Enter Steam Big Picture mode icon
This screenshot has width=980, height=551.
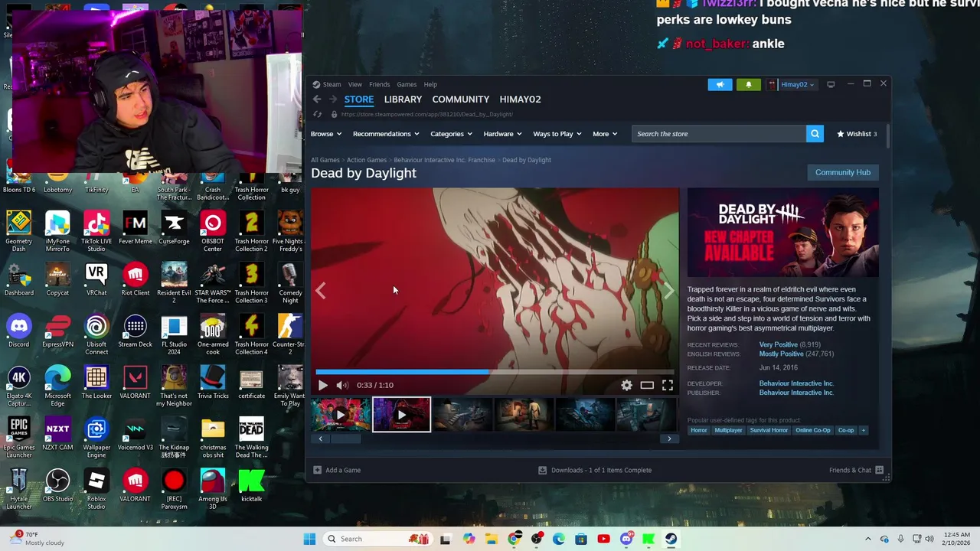tap(831, 84)
